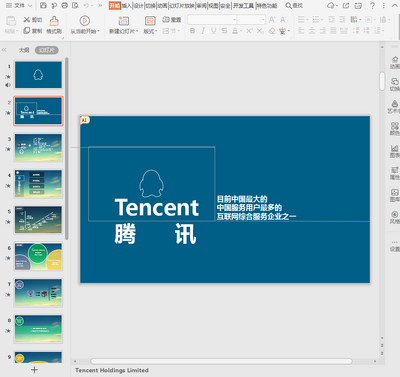The height and width of the screenshot is (377, 400).
Task: Switch to the Design (设计) tab
Action: click(x=139, y=6)
